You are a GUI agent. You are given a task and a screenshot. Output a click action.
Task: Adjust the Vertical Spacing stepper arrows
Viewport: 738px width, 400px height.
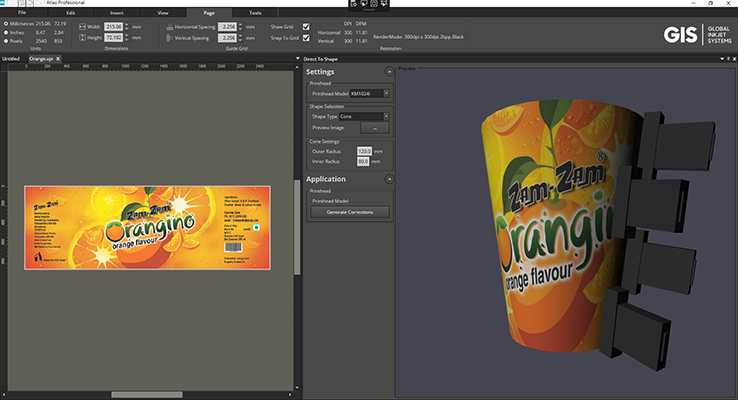pos(241,38)
